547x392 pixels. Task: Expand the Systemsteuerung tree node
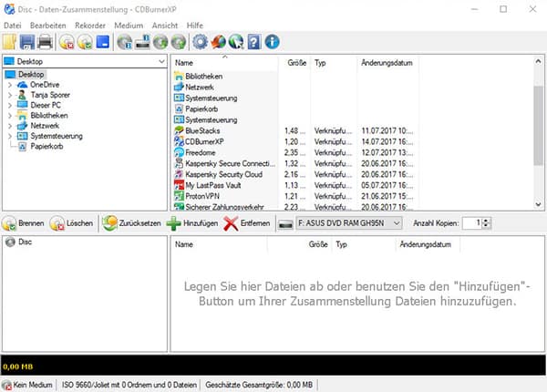[x=10, y=136]
